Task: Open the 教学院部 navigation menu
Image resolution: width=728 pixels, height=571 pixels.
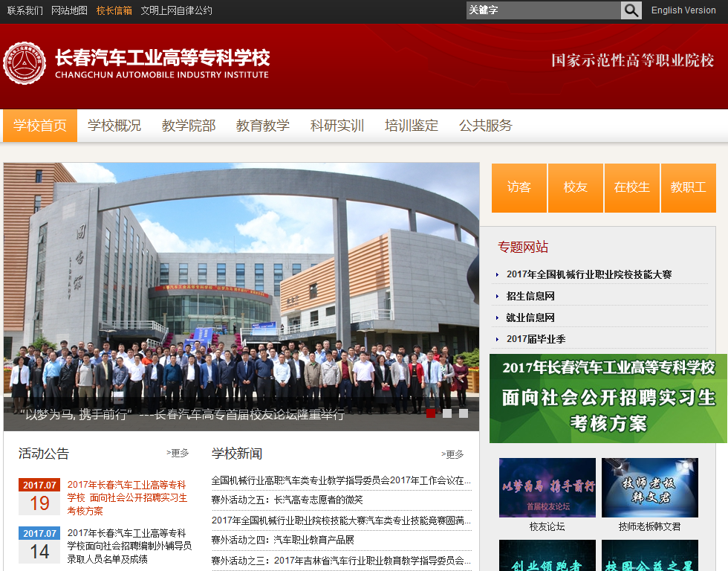Action: [x=189, y=126]
